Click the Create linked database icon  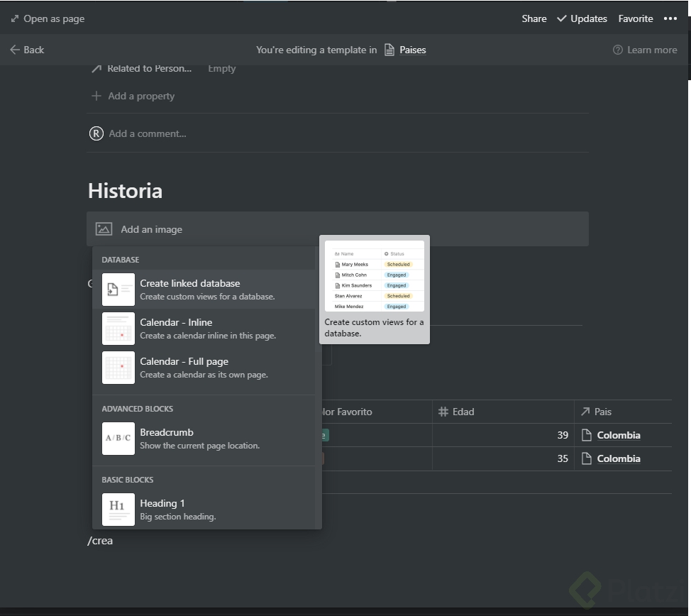(x=118, y=290)
